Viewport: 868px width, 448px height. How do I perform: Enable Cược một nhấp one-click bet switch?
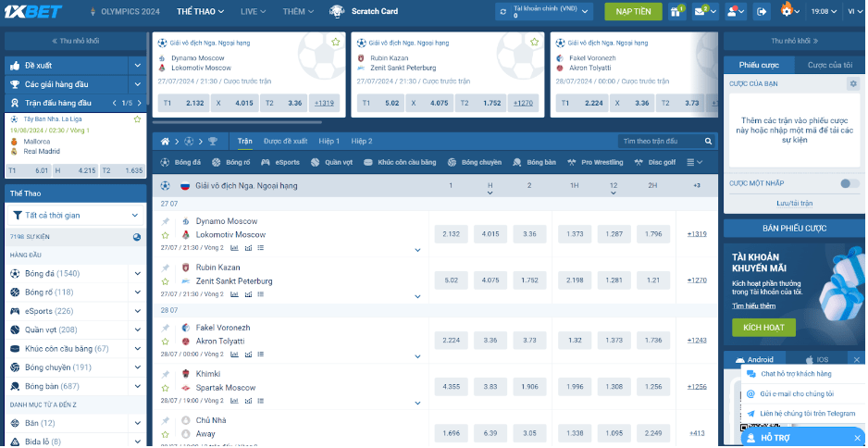[849, 184]
